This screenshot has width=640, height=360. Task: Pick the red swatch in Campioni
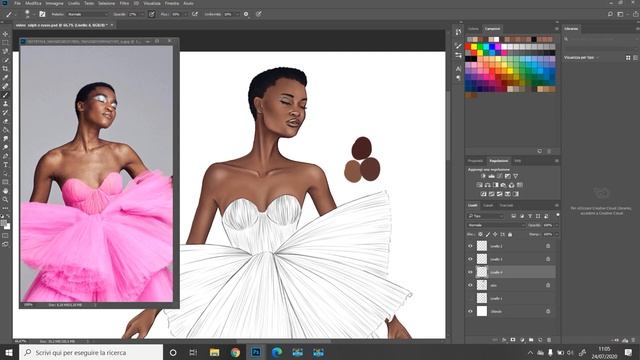coord(468,47)
